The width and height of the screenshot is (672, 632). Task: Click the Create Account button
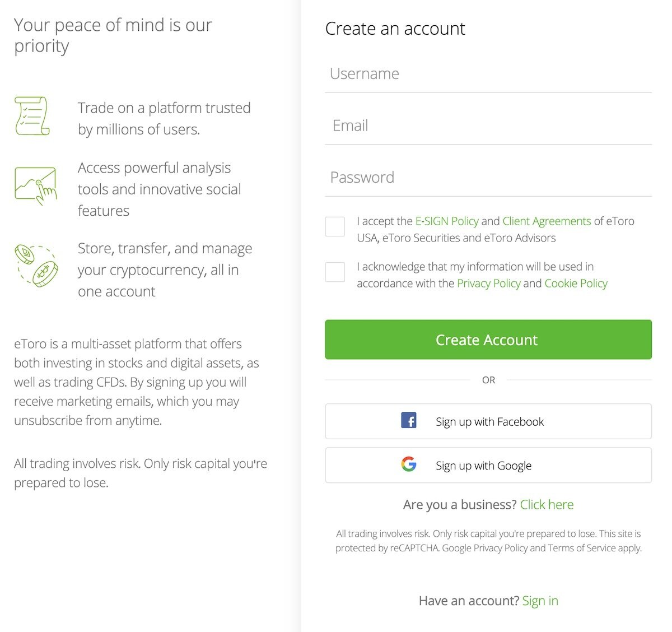[488, 340]
